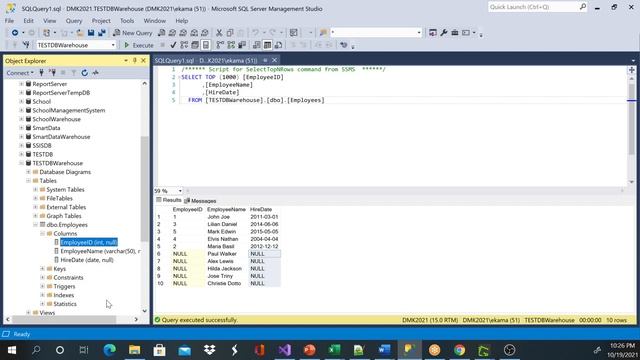This screenshot has width=640, height=360.
Task: Expand the ReportServer database node
Action: click(21, 84)
